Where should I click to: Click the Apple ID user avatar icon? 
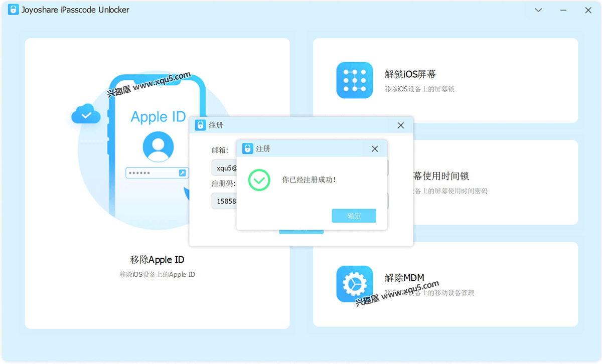tap(159, 147)
